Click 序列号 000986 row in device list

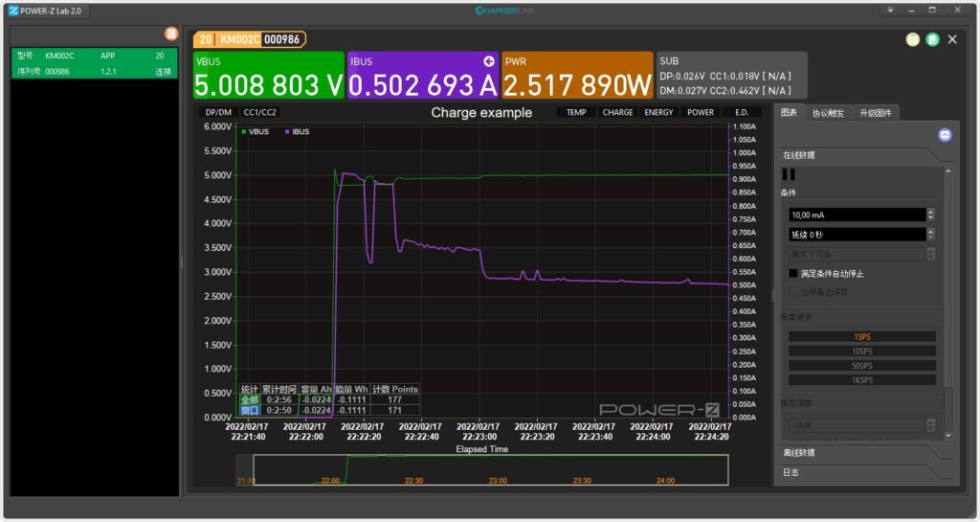click(x=95, y=71)
